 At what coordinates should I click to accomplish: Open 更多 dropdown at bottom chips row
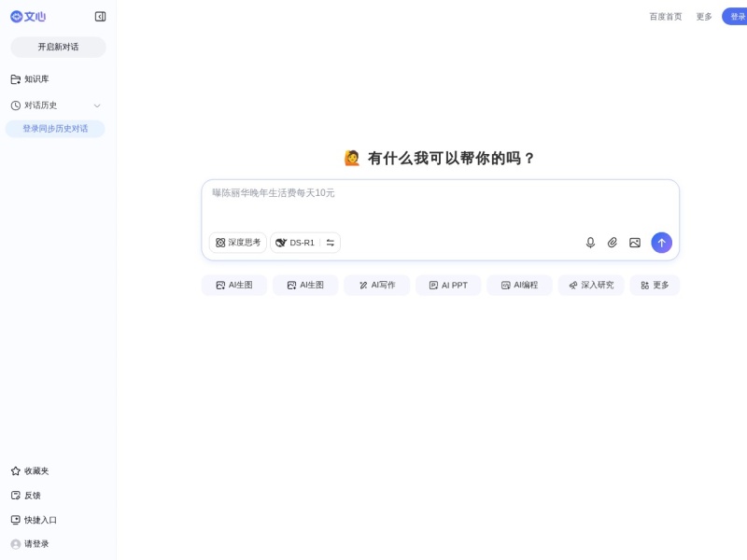[655, 285]
